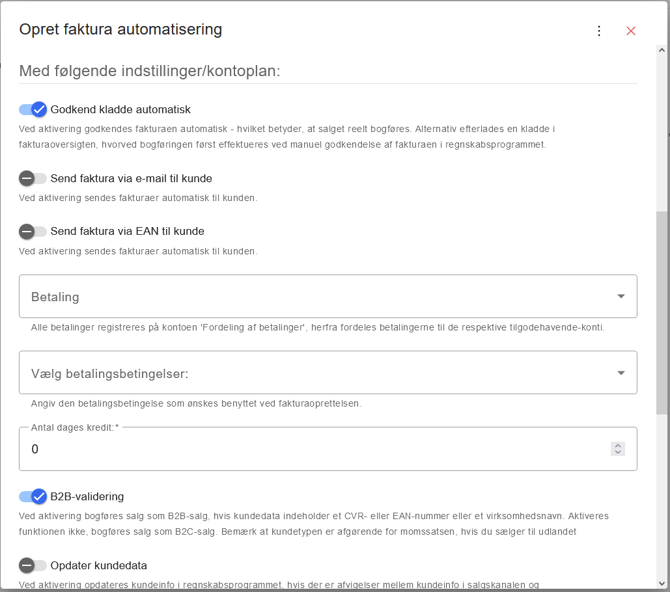Enable Send faktura via e-mail til kunde
Screen dimensions: 670x592
coord(33,178)
